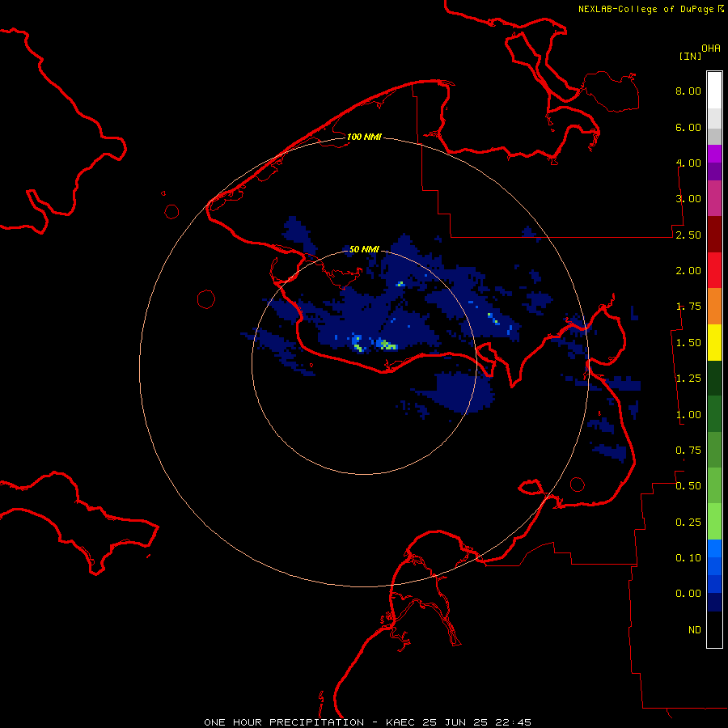Click the 0.50 legend value
The height and width of the screenshot is (728, 728).
point(688,486)
